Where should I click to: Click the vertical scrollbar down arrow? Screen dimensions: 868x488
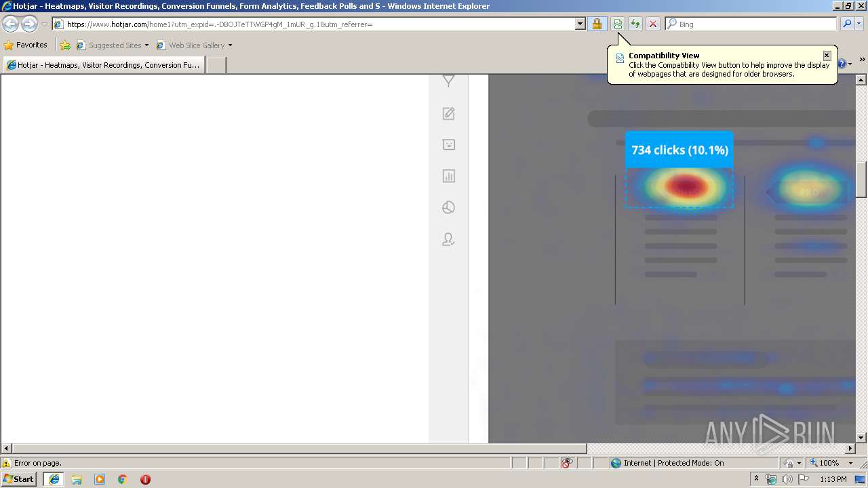tap(861, 438)
